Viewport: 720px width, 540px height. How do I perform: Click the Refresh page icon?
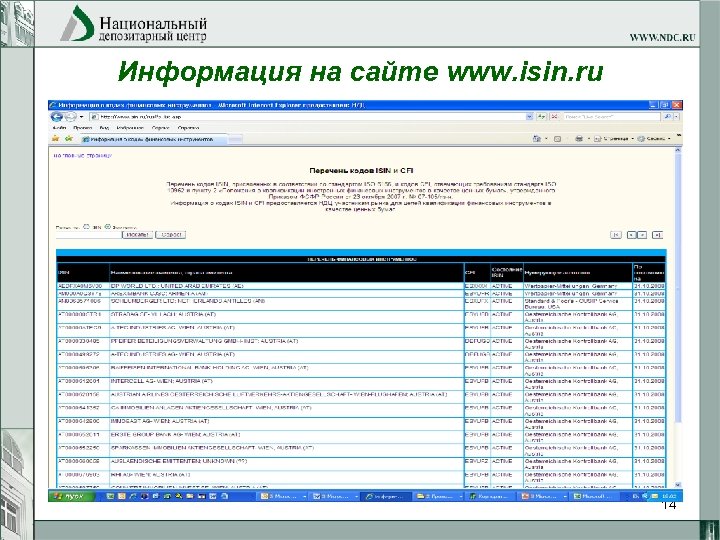[542, 117]
